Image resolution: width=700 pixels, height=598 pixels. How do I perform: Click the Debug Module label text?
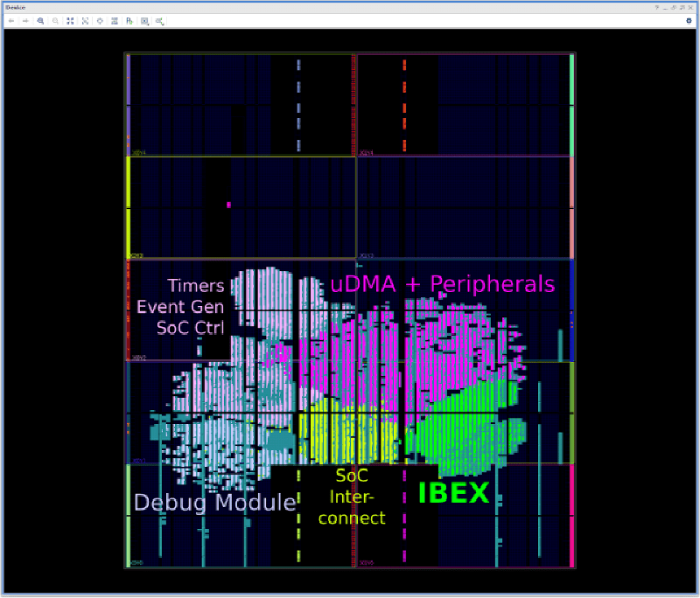pos(214,503)
